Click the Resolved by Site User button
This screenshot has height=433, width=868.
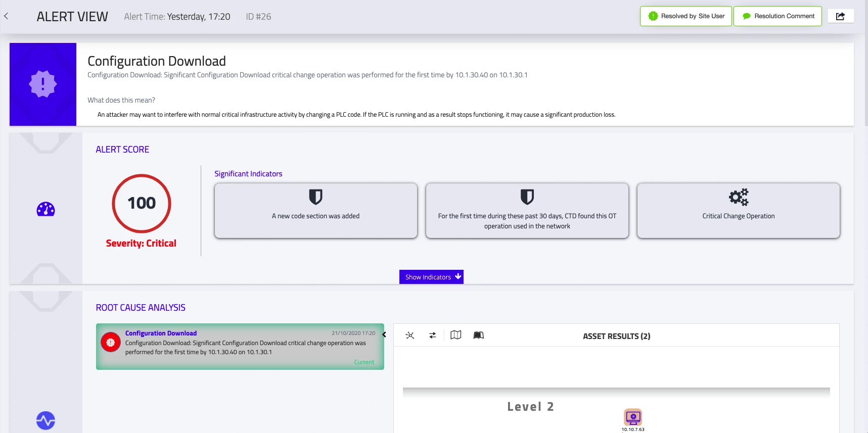pos(686,16)
